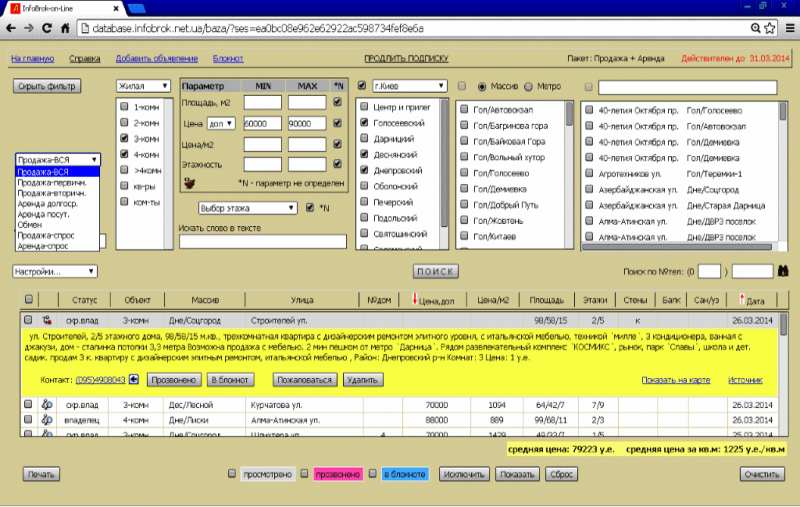800x507 pixels.
Task: Open the ПРОДЛИТЬ ПОДПИСКУ link
Action: (x=406, y=59)
